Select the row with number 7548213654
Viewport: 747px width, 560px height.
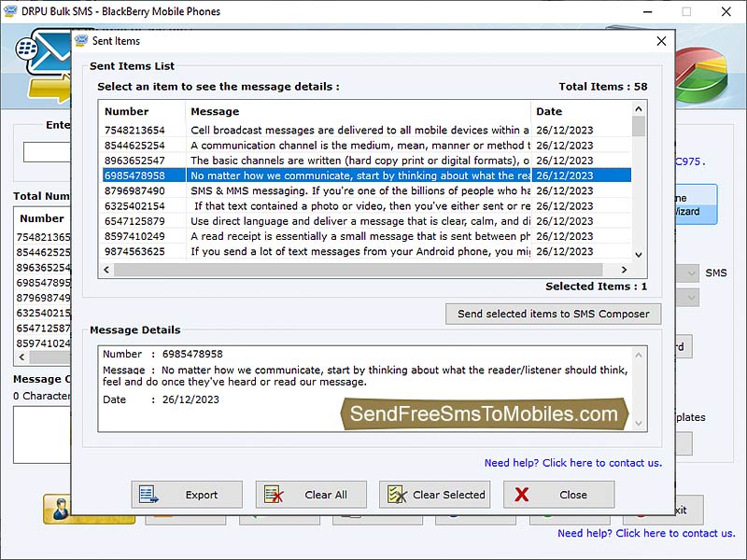click(x=134, y=131)
